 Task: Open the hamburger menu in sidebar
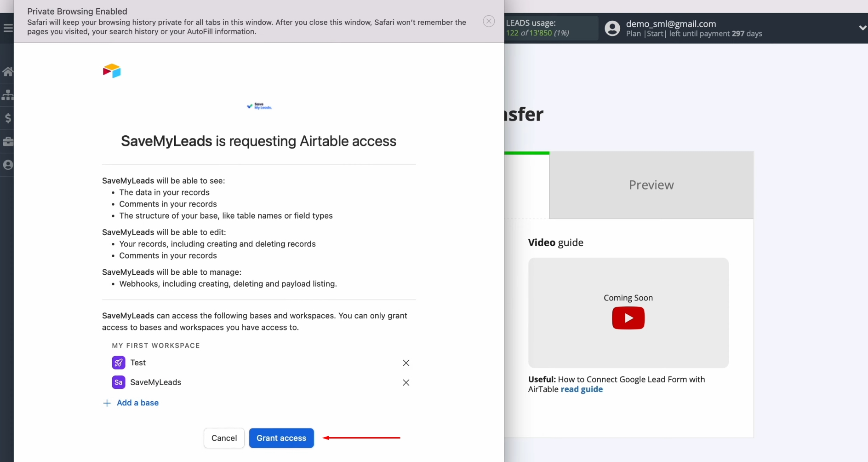[x=8, y=28]
